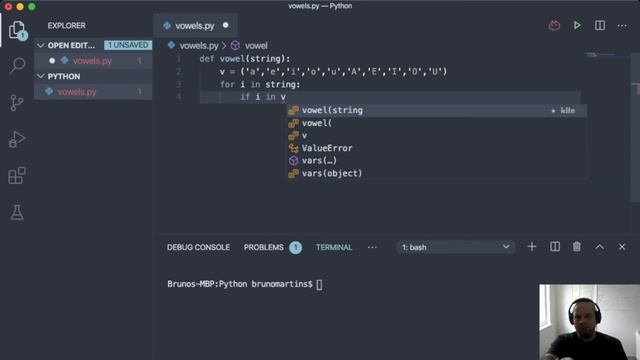Close the terminal panel
The height and width of the screenshot is (360, 640).
[x=622, y=247]
